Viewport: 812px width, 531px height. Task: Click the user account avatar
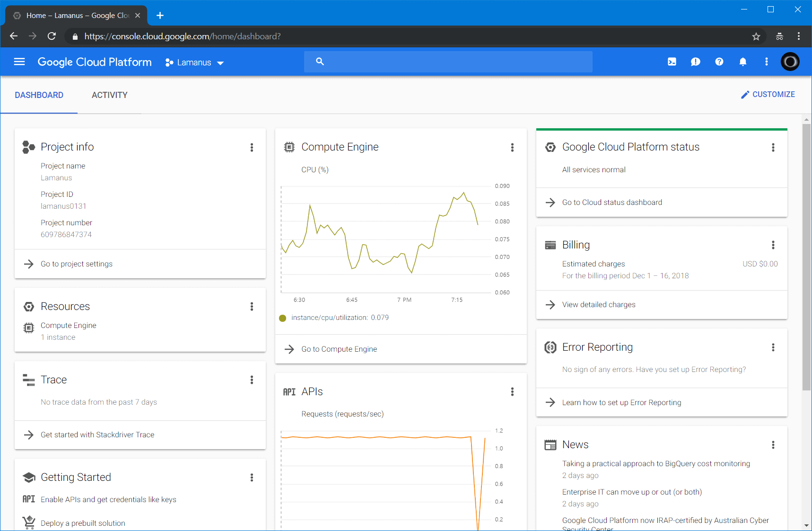(x=790, y=62)
